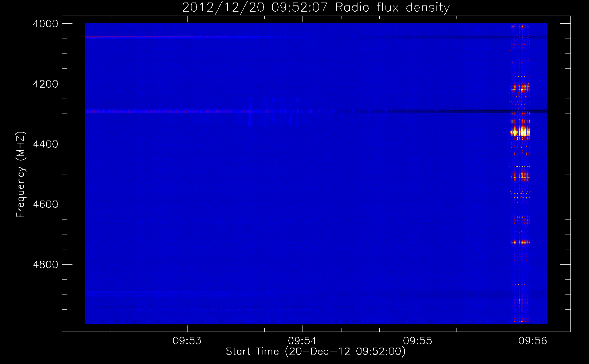Click the 09:56 time axis label

coord(533,341)
